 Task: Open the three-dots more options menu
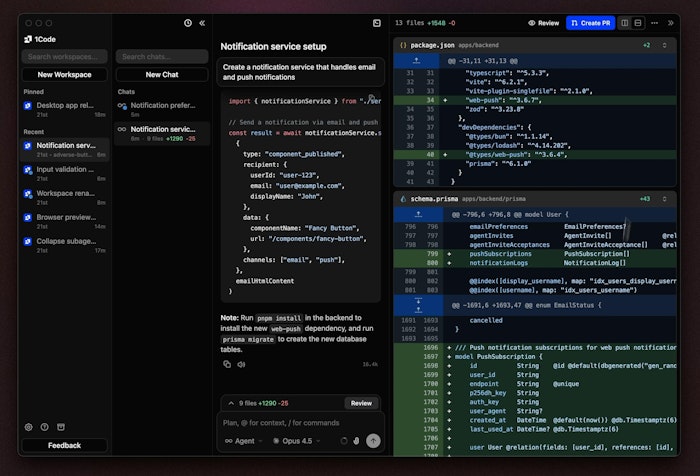[x=654, y=23]
